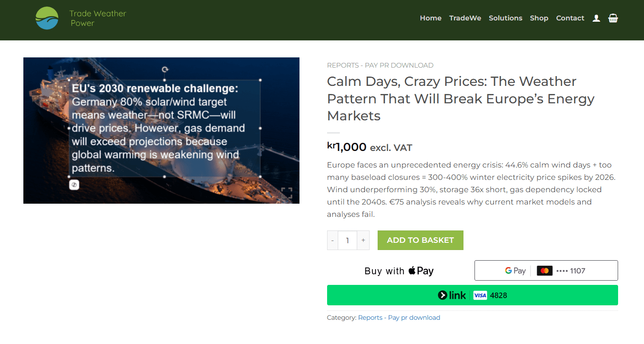Go to the Shop page
This screenshot has height=344, width=644.
pyautogui.click(x=539, y=18)
